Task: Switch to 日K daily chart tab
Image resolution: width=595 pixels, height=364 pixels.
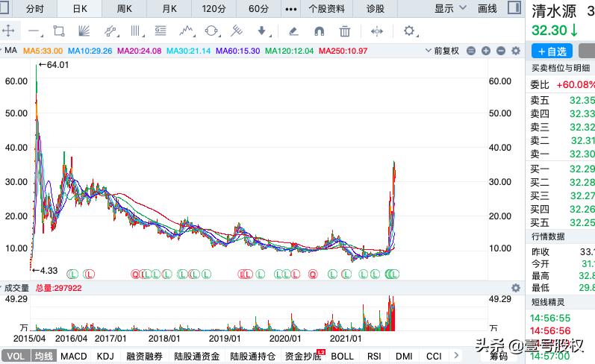Action: pos(80,8)
